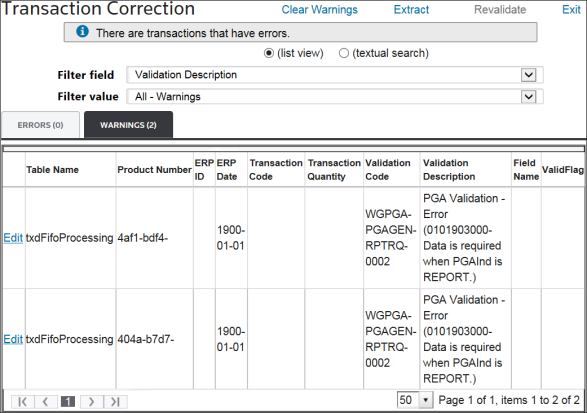This screenshot has width=587, height=413.
Task: Click the Extract link
Action: point(411,10)
